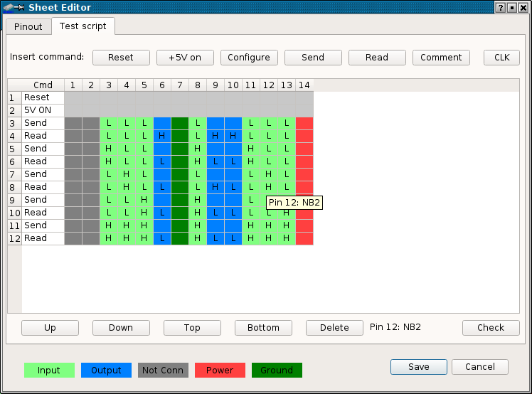Click the red Power legend swatch
Screen dimensions: 532x394
point(220,371)
